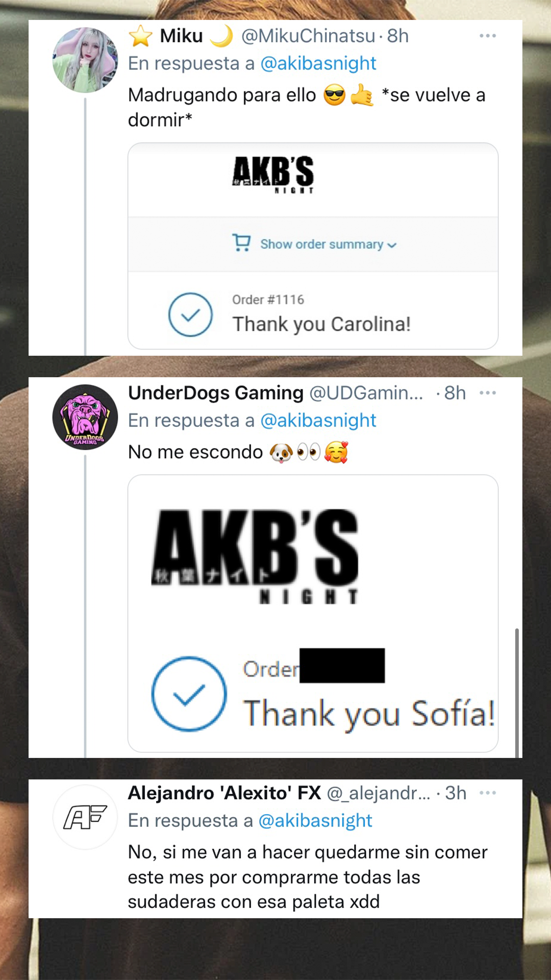The image size is (551, 980).
Task: Click the checkmark circle beside Thank you Sofía
Action: (189, 694)
